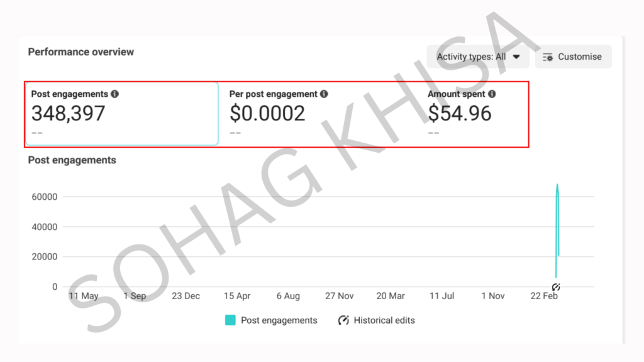Click the teal engagement spike in chart
This screenshot has width=644, height=362.
(x=557, y=230)
